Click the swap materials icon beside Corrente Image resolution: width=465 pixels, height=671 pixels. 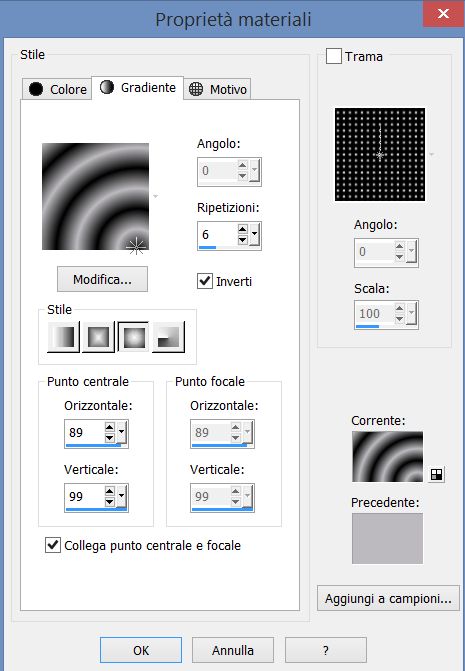(436, 474)
